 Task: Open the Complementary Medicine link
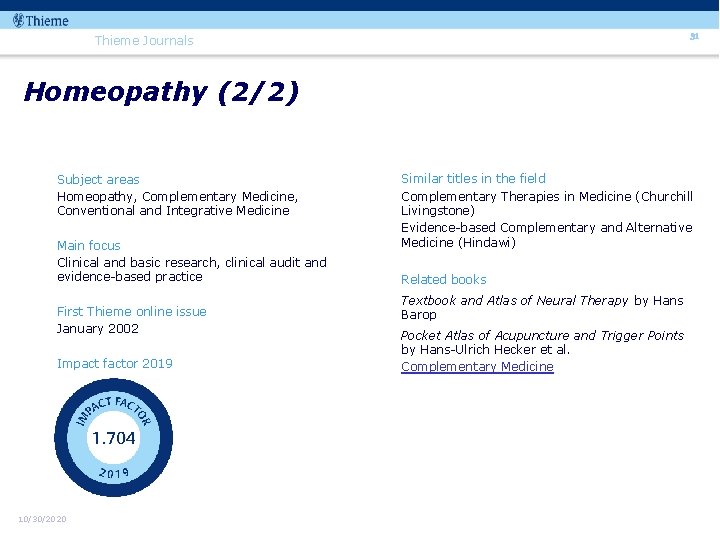(477, 366)
